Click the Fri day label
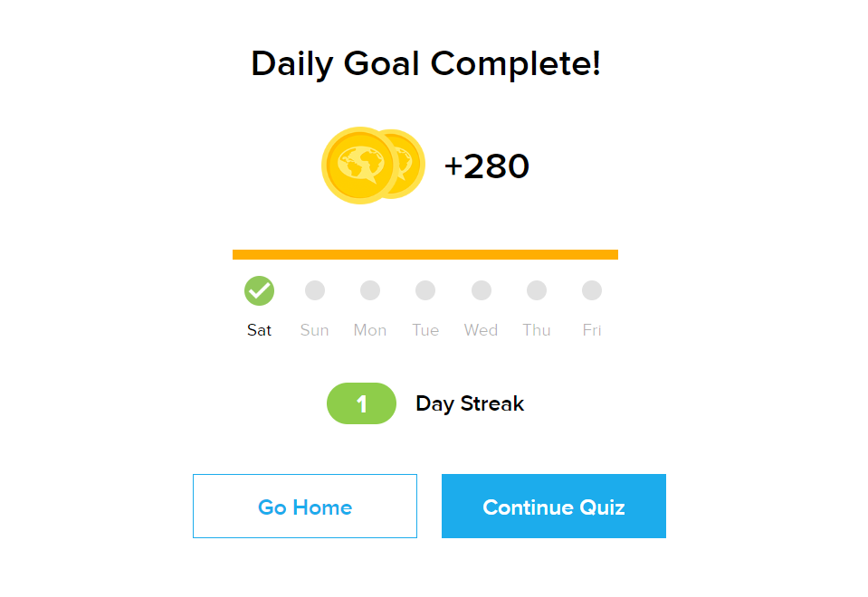Screen dimensions: 868x597 [592, 330]
